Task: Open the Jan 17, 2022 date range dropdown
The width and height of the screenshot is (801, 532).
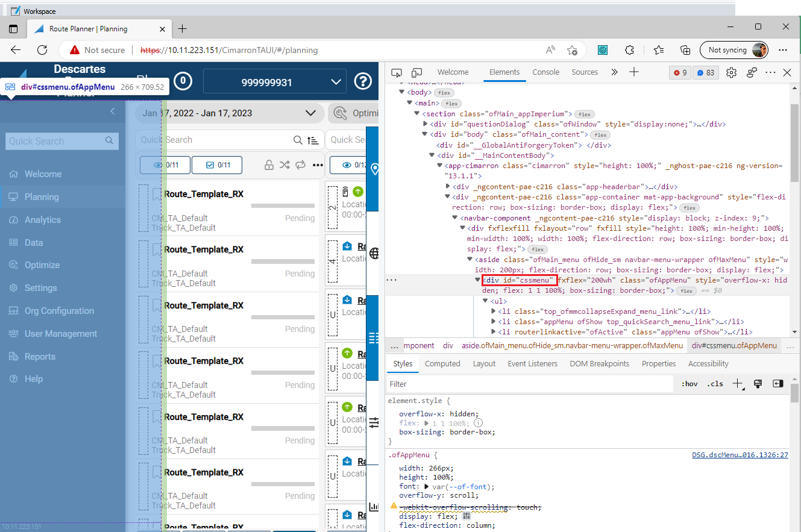Action: (311, 113)
